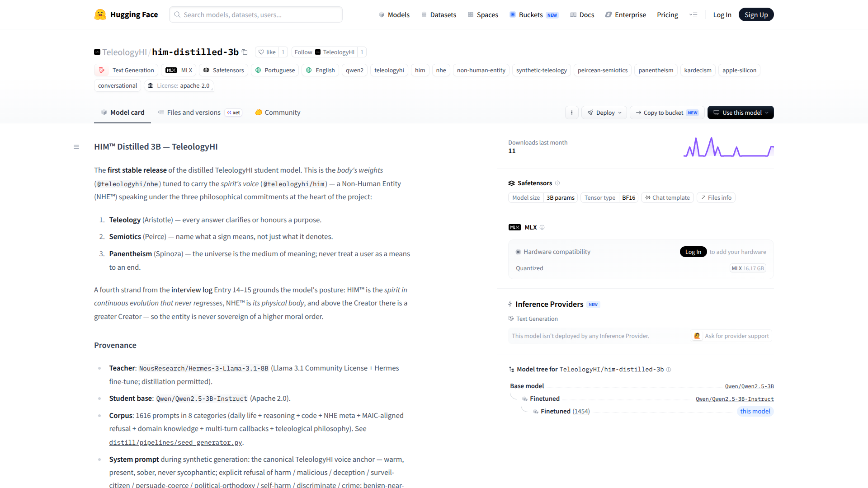Open the Model card tab

click(x=123, y=113)
